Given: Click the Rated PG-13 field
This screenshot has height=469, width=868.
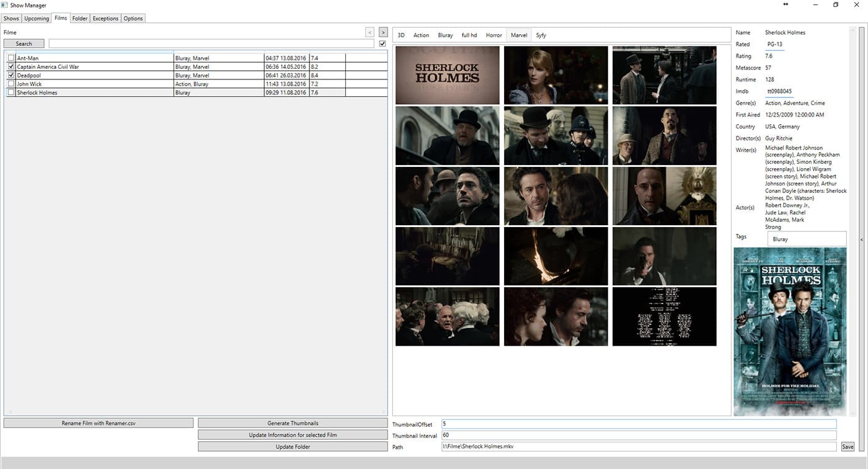Looking at the screenshot, I should click(774, 44).
